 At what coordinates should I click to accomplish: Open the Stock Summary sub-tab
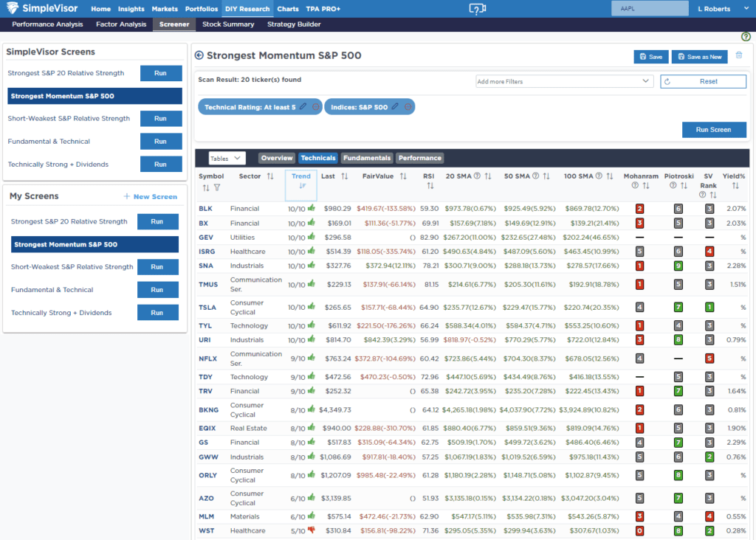pyautogui.click(x=228, y=24)
